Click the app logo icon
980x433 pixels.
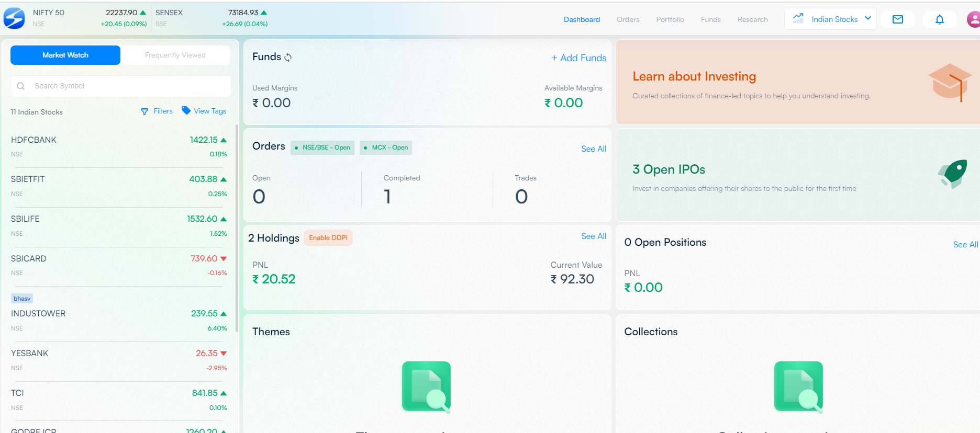tap(14, 18)
